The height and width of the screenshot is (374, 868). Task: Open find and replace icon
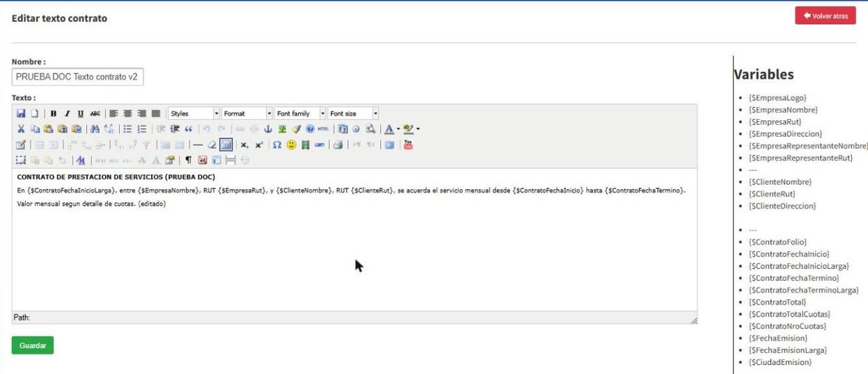pyautogui.click(x=108, y=129)
